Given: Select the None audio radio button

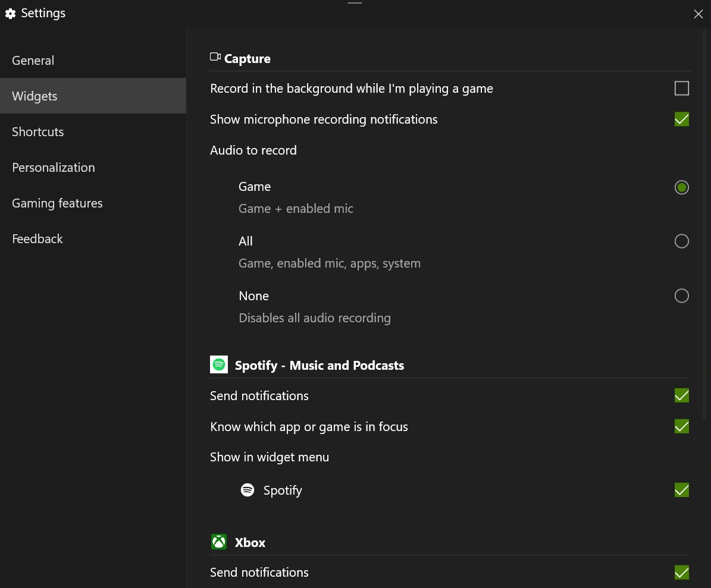Looking at the screenshot, I should [x=681, y=296].
